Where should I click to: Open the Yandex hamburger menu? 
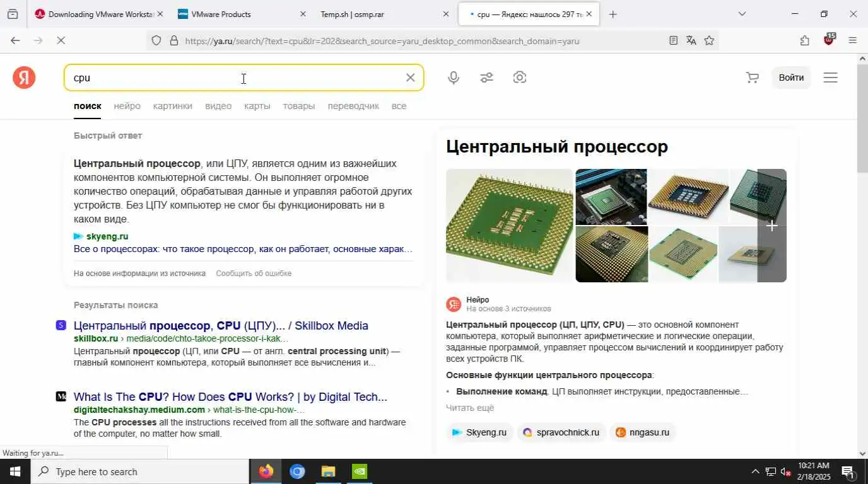click(x=830, y=78)
